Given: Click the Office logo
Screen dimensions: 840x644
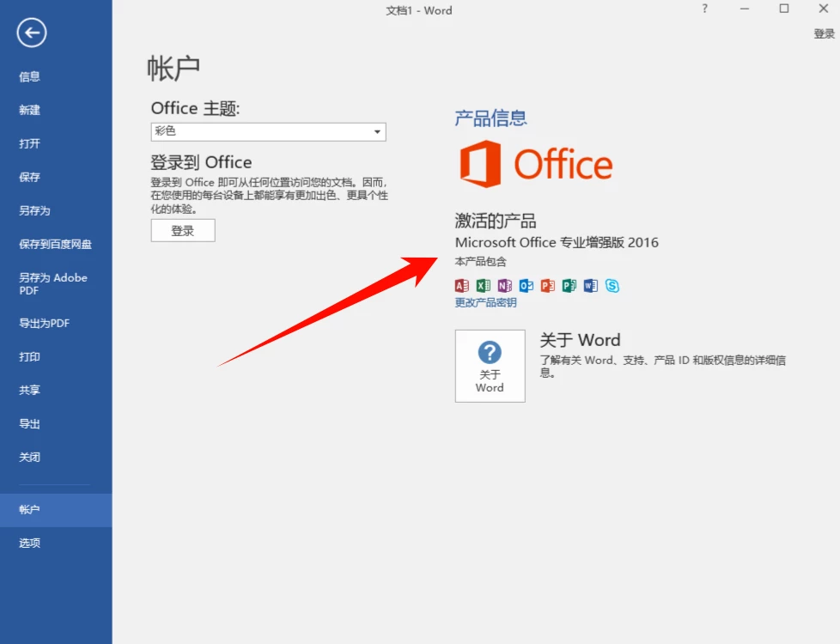Looking at the screenshot, I should (536, 164).
